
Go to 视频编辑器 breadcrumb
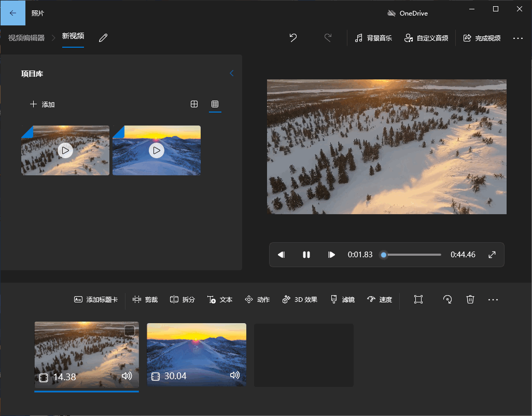coord(26,38)
